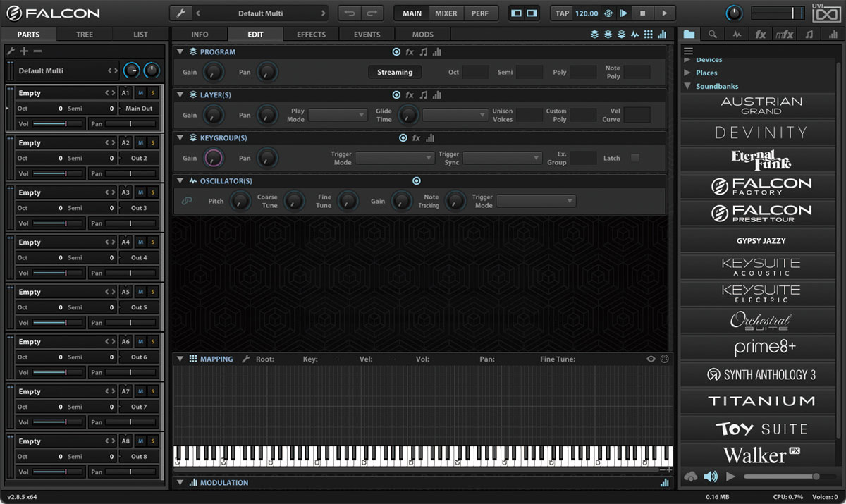Adjust the Vol slider of part A2
Screen dimensions: 846x504
(x=58, y=173)
